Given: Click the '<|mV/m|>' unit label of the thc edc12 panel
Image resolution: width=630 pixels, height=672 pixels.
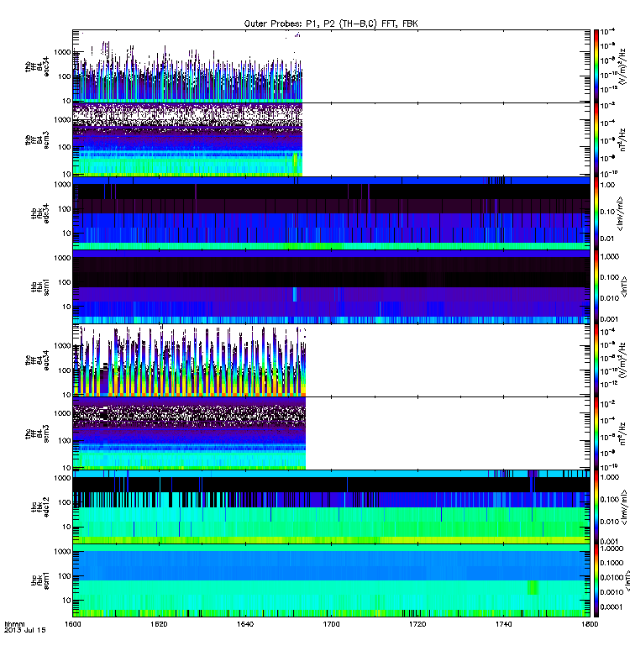Looking at the screenshot, I should (624, 507).
